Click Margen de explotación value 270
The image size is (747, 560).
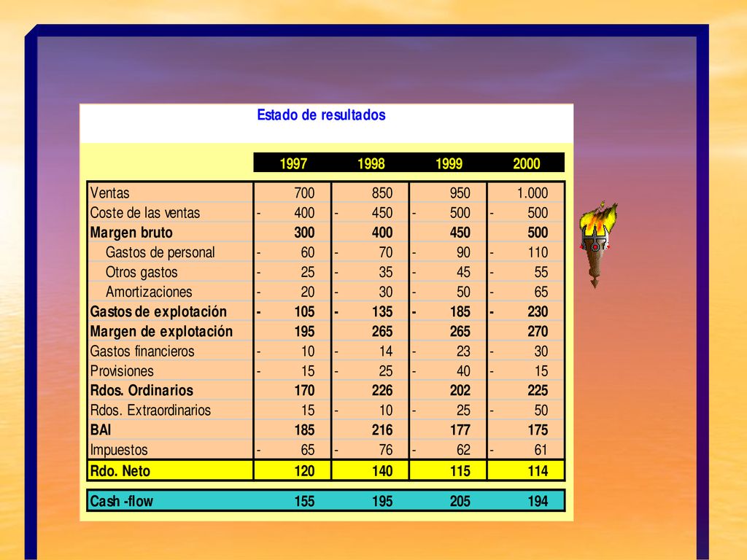tap(538, 332)
